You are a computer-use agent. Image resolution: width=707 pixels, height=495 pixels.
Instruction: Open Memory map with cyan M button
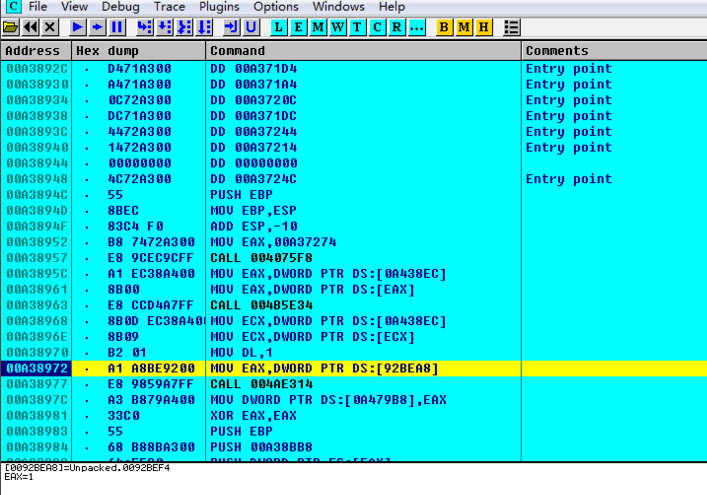318,28
